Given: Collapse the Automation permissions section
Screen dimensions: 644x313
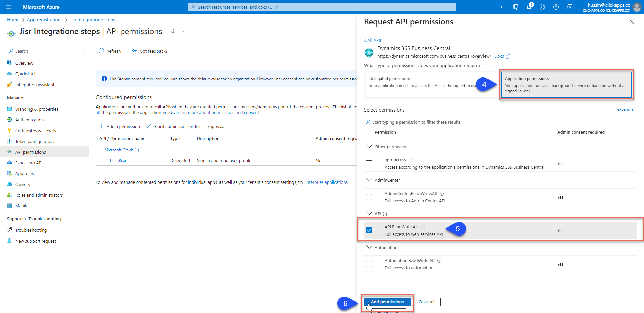Looking at the screenshot, I should [x=369, y=247].
